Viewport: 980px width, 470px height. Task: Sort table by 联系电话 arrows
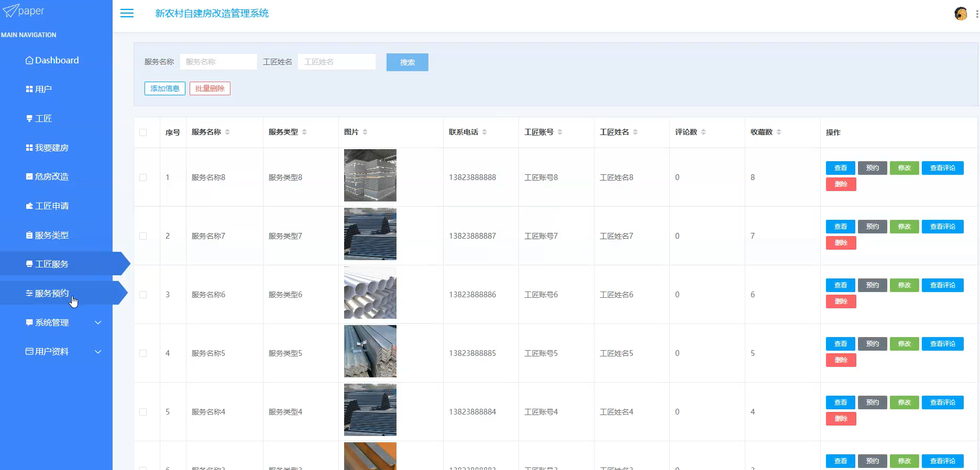(x=485, y=132)
